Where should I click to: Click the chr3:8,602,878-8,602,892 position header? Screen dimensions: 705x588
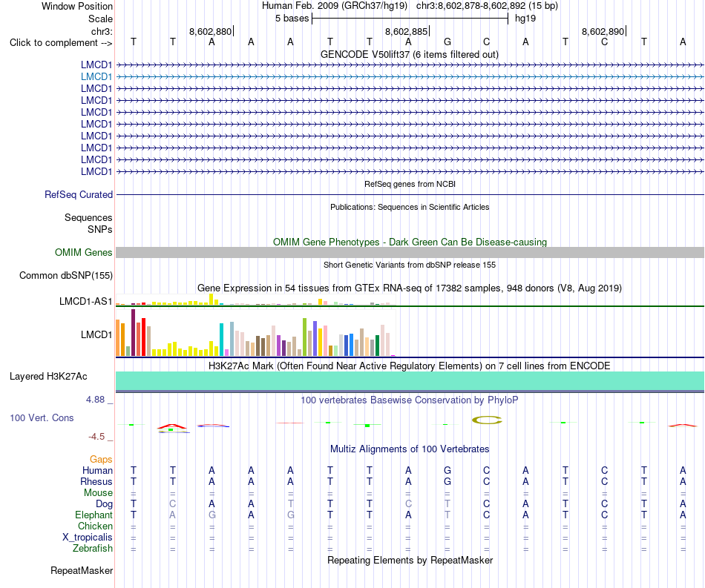pos(487,6)
